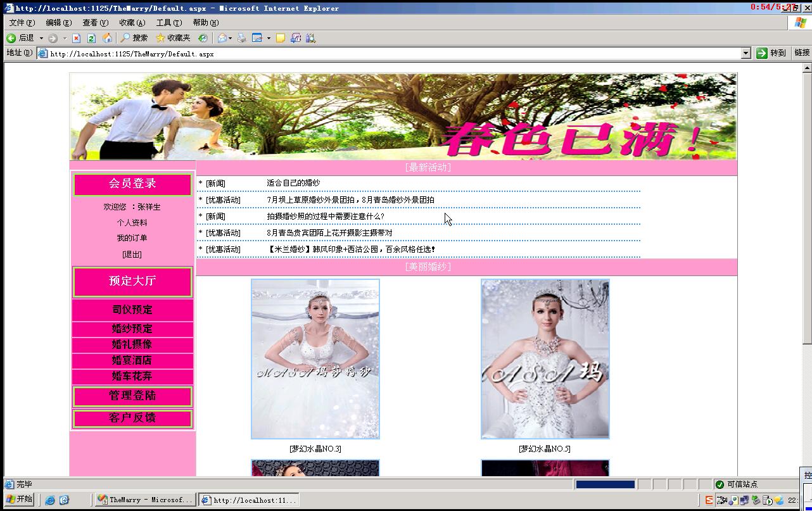Open the 文件(F) menu

tap(22, 23)
